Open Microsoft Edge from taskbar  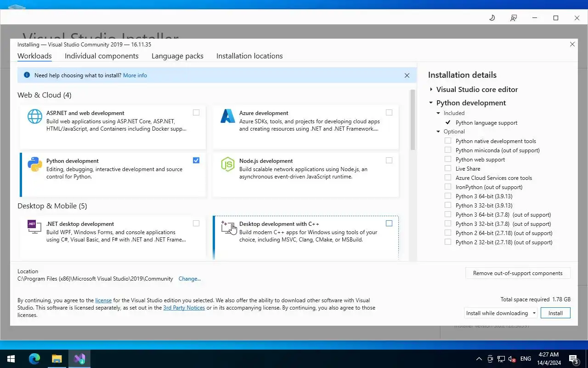tap(34, 359)
